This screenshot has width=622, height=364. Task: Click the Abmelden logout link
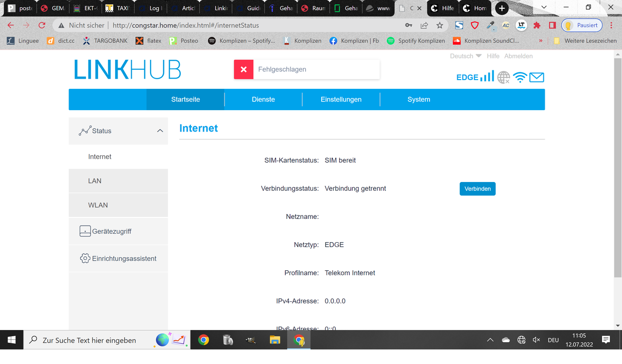[x=518, y=56]
